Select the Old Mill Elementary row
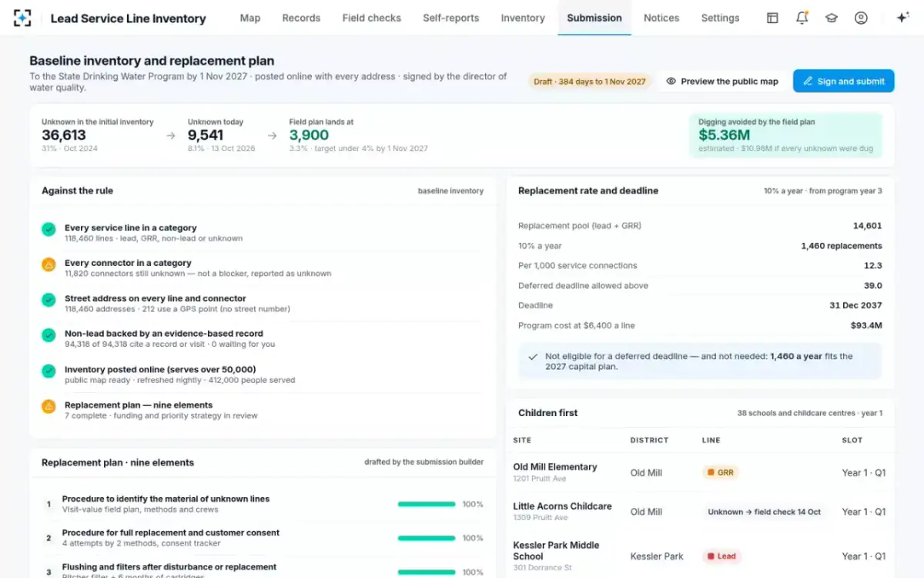This screenshot has width=924, height=578. (701, 472)
